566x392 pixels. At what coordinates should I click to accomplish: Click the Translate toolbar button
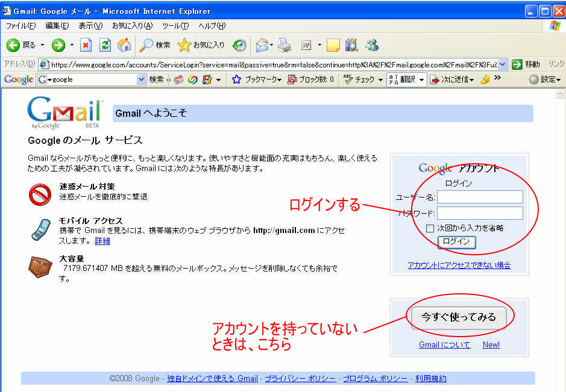[403, 79]
